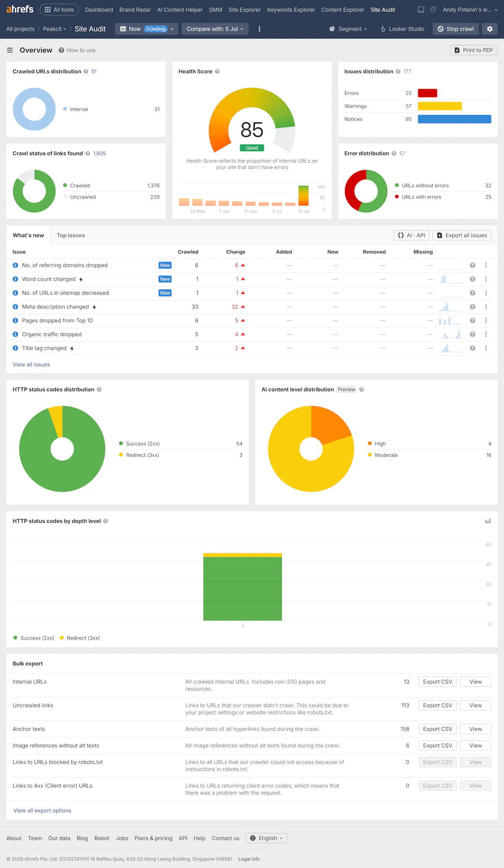Image resolution: width=504 pixels, height=868 pixels.
Task: Click the yellow Warnings bar
Action: coord(440,106)
